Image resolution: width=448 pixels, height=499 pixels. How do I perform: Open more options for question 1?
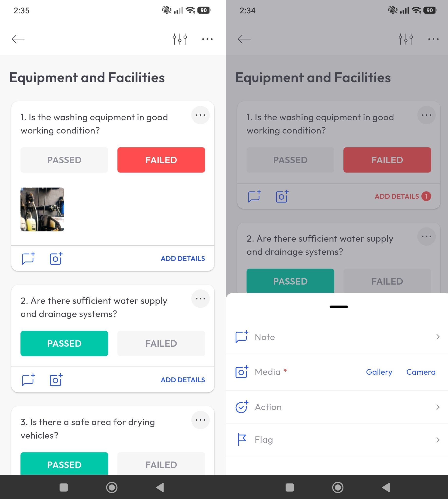point(200,115)
